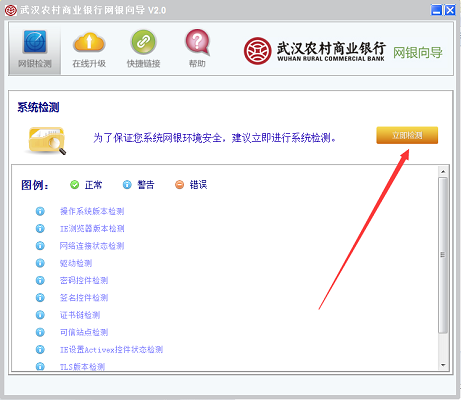
Task: Start the check with 立即检测 button
Action: (x=407, y=135)
